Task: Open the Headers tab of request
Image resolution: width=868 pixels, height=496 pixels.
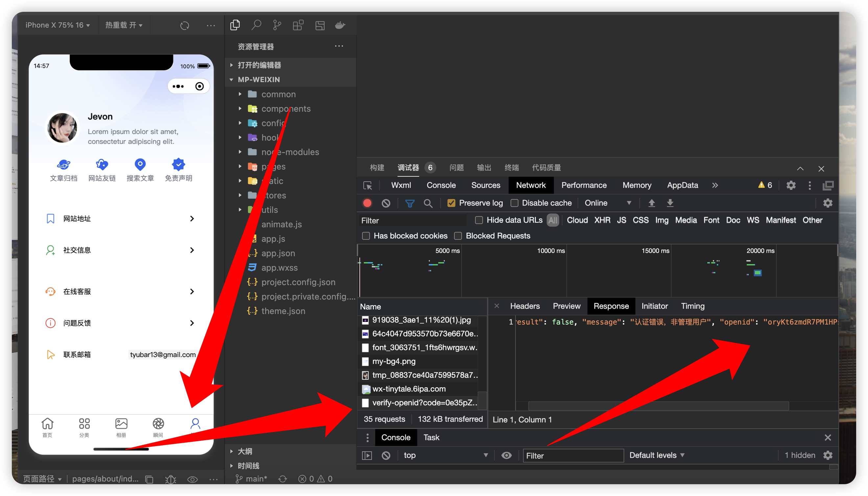Action: tap(525, 306)
